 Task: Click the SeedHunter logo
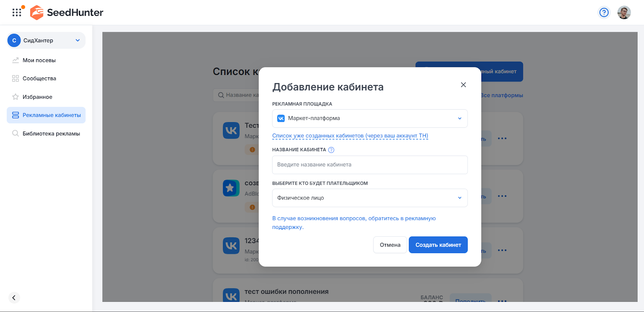pos(67,12)
